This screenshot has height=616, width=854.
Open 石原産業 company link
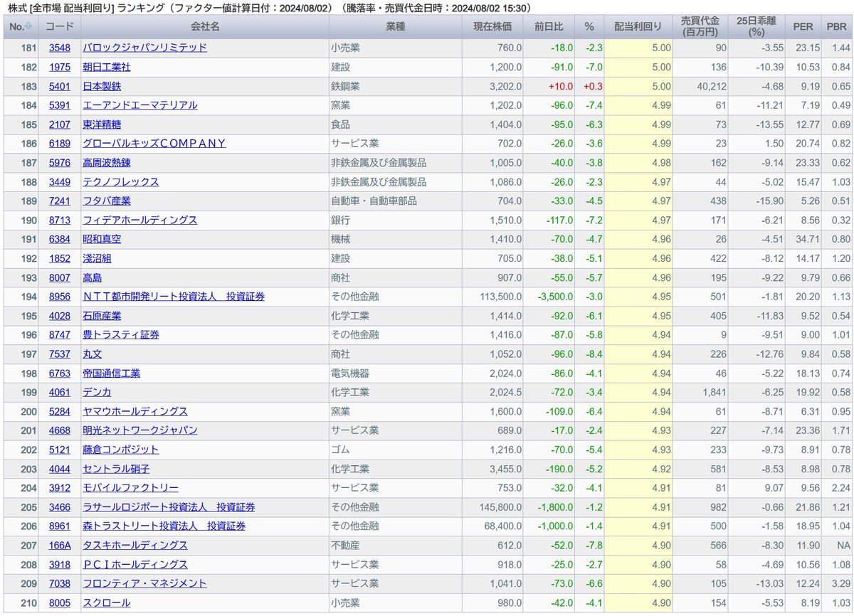coord(102,316)
